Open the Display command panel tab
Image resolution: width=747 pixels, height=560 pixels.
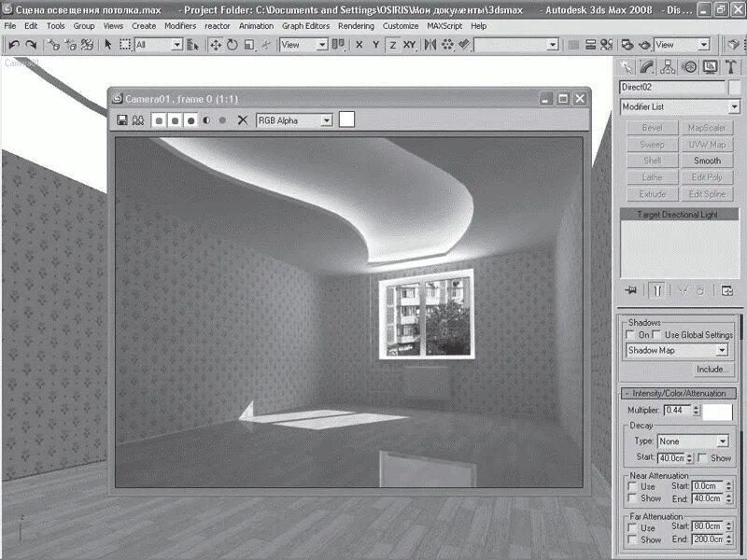(x=710, y=67)
